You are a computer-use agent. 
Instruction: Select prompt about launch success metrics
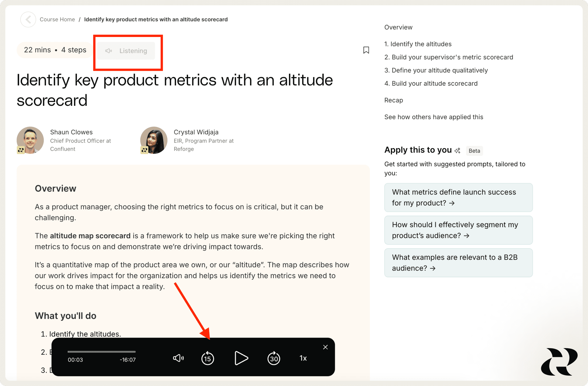[x=458, y=197]
